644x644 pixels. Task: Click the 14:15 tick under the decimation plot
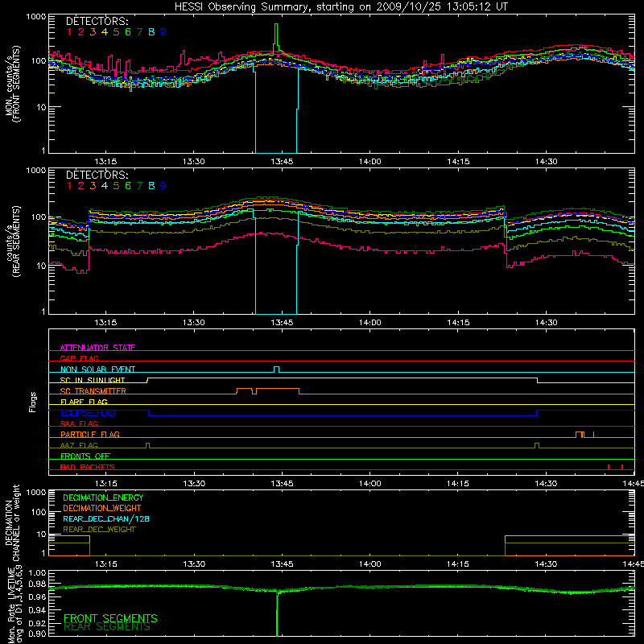coord(458,564)
